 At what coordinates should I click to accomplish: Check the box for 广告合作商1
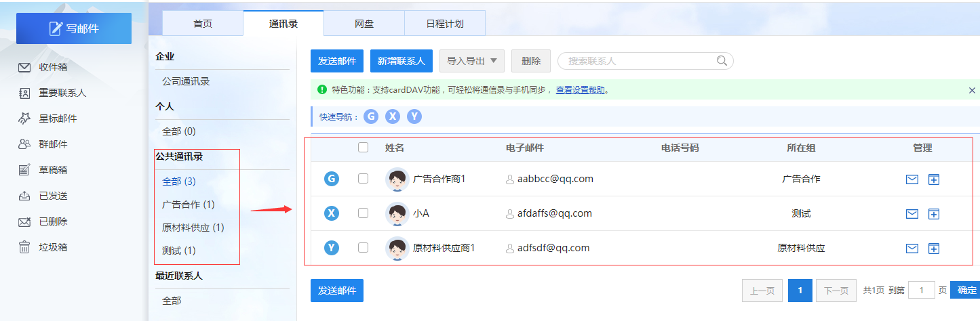tap(363, 179)
